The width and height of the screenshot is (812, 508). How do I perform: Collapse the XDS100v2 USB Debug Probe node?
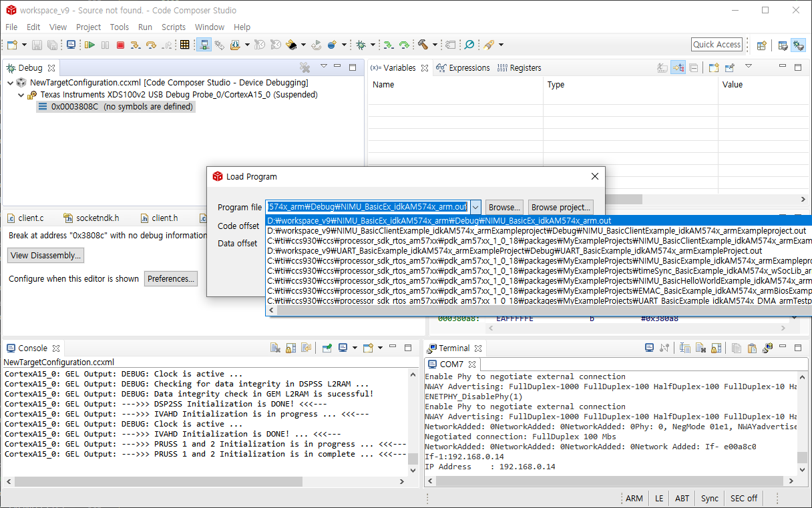click(x=21, y=95)
